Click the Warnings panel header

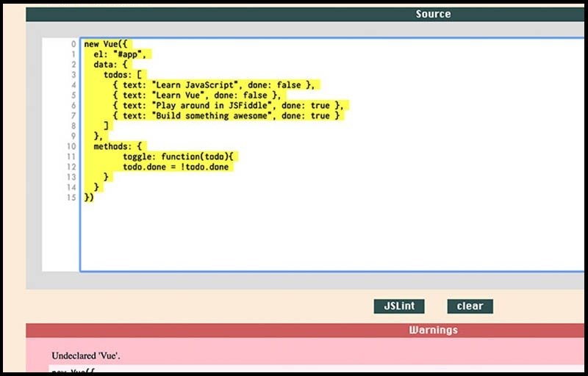305,330
